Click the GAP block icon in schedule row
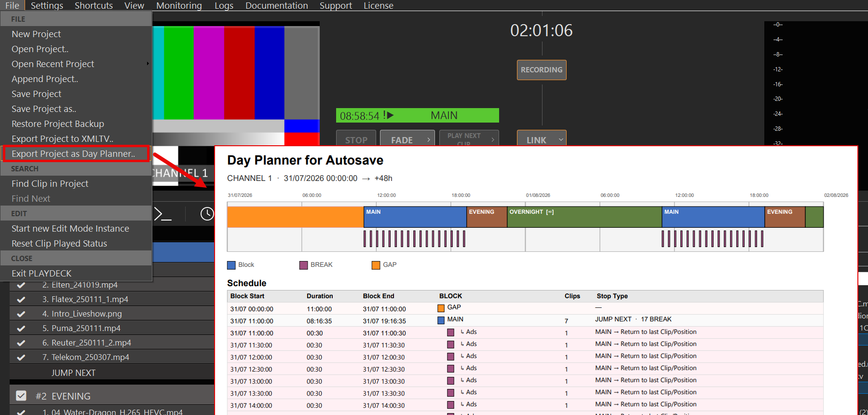Screen dimensions: 868x415 click(x=441, y=308)
